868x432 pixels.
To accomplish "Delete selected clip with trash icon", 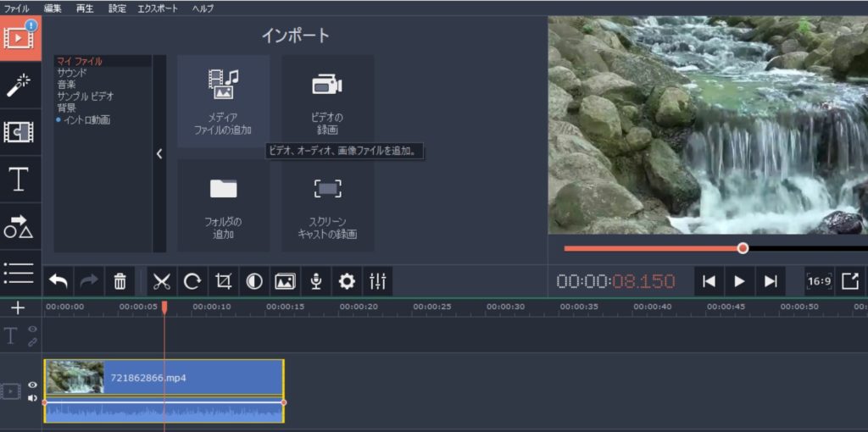I will 120,281.
